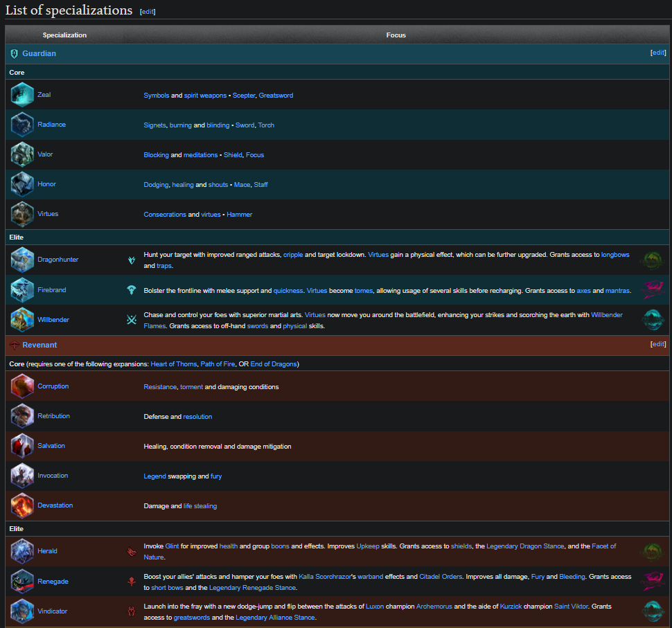Click the Honor specialization icon

click(22, 184)
